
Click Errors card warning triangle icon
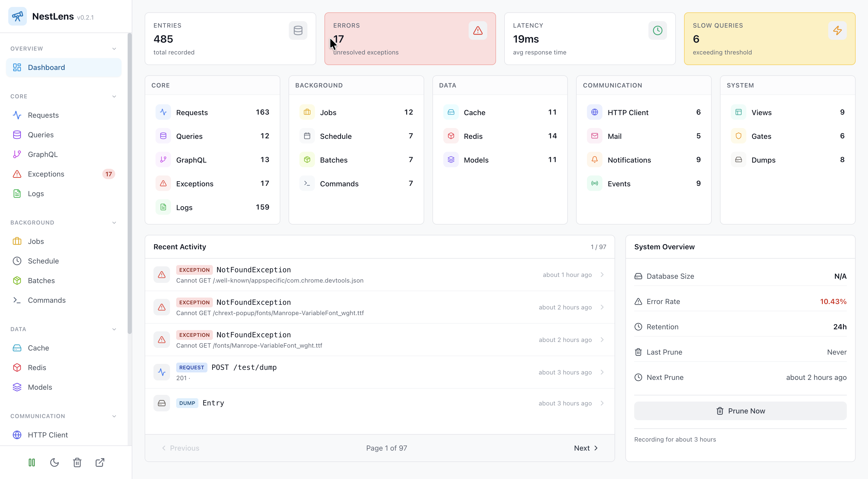coord(477,31)
